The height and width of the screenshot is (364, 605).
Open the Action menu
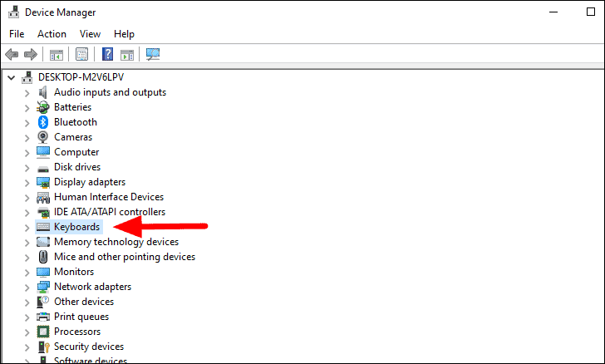pos(52,34)
